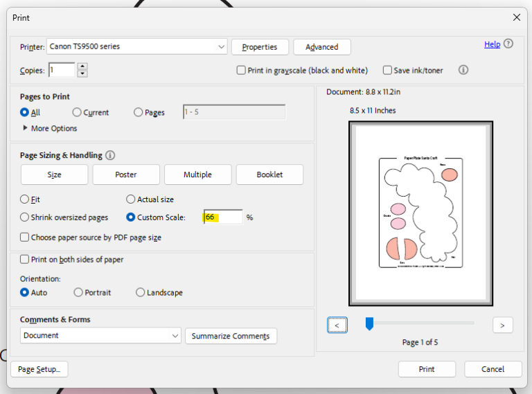
Task: Go to the previous preview page
Action: coord(337,325)
